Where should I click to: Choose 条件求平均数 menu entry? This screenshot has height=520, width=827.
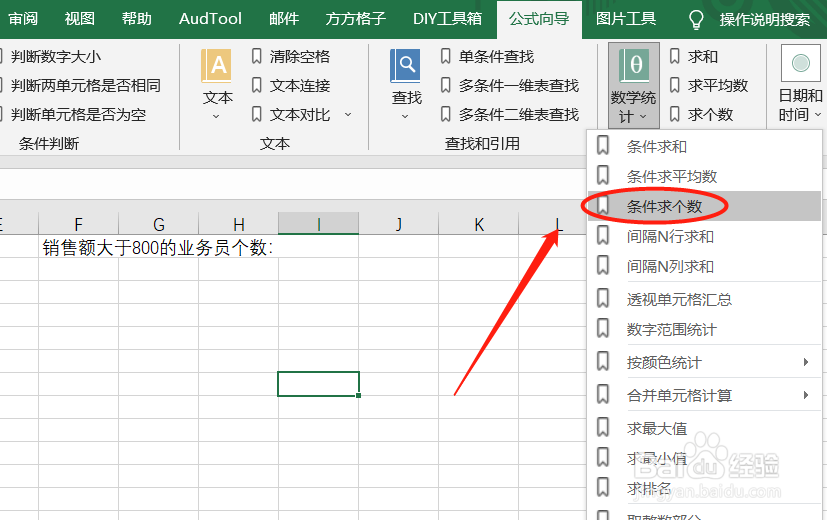tap(705, 176)
